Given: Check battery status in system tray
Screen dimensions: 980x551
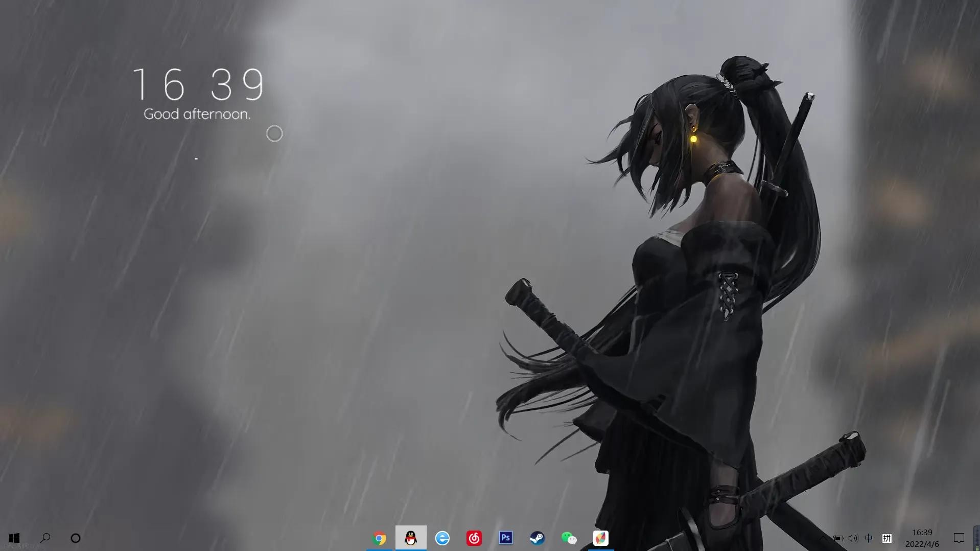Looking at the screenshot, I should 838,538.
